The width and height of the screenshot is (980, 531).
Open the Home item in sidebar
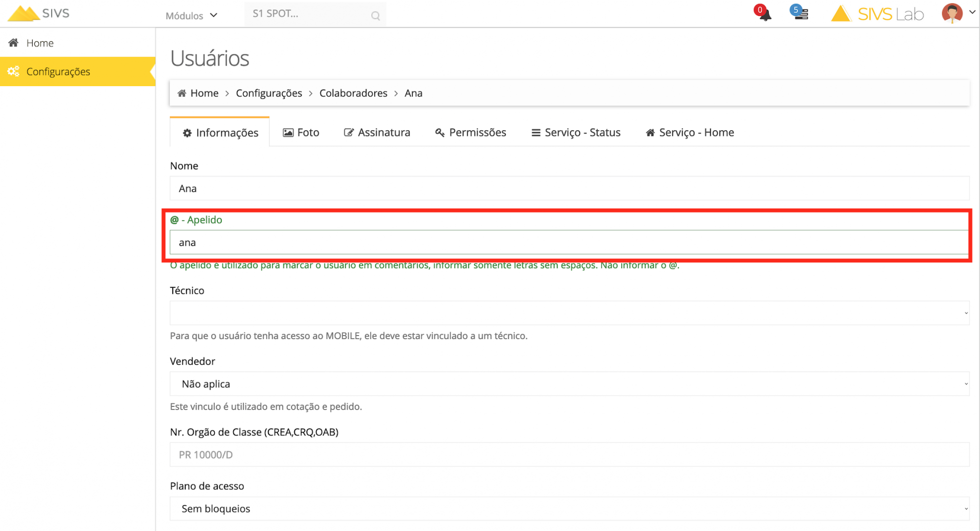pyautogui.click(x=40, y=43)
